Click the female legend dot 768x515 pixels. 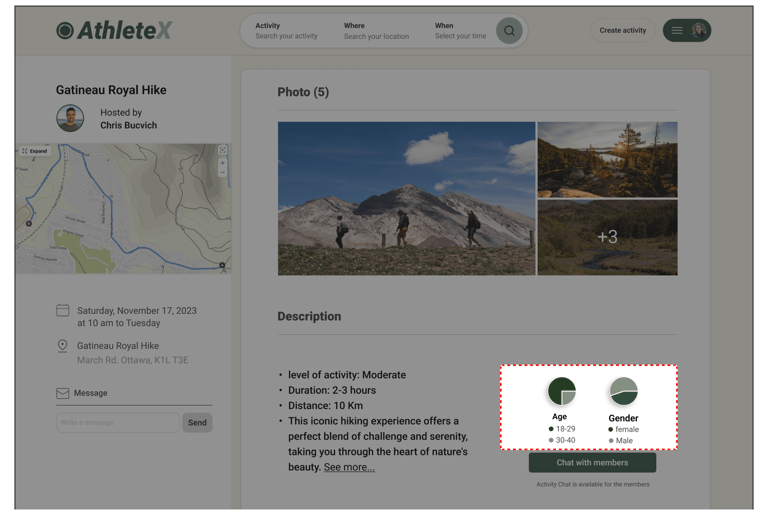[x=611, y=429]
